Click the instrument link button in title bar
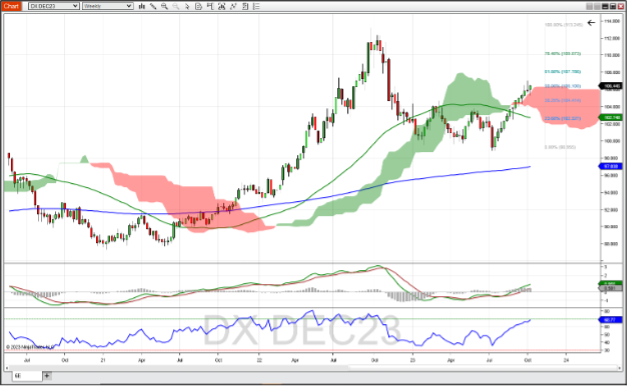Screen dimensions: 628x386 click(x=590, y=6)
